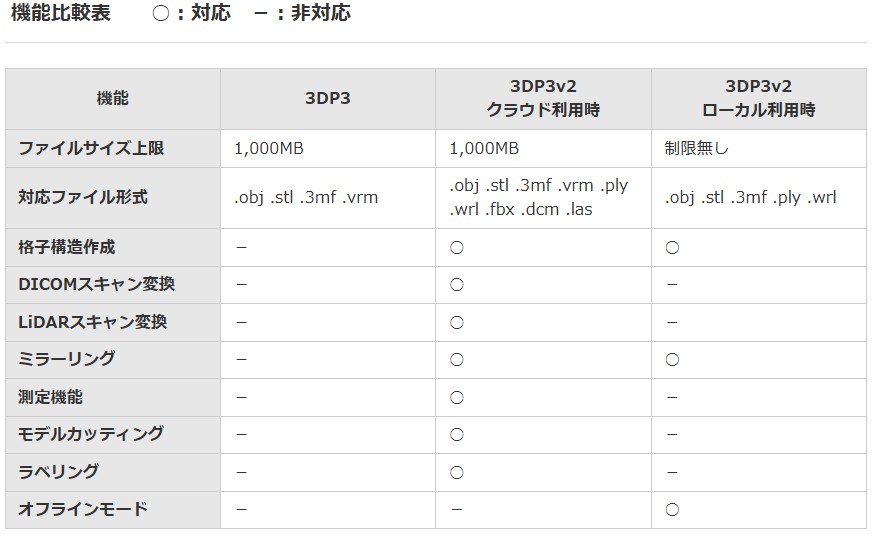Viewport: 873px width, 538px height.
Task: Click the 機能 column header
Action: tap(112, 98)
